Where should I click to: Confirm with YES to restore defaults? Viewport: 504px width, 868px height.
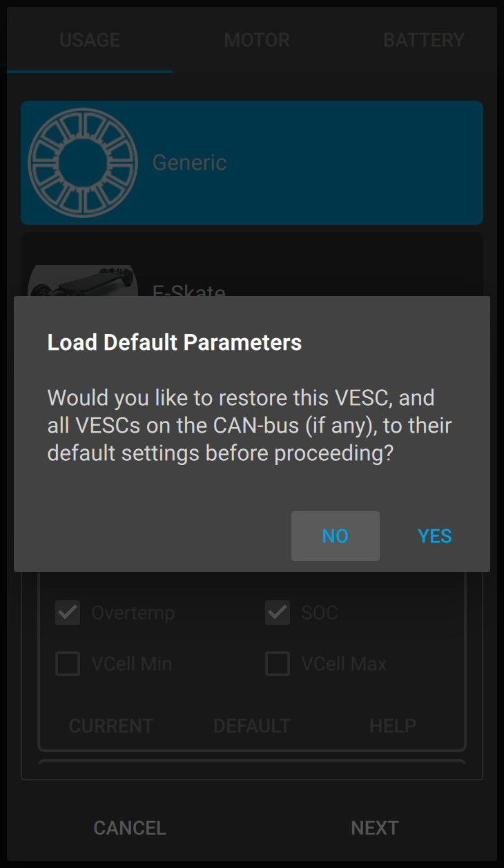tap(434, 536)
